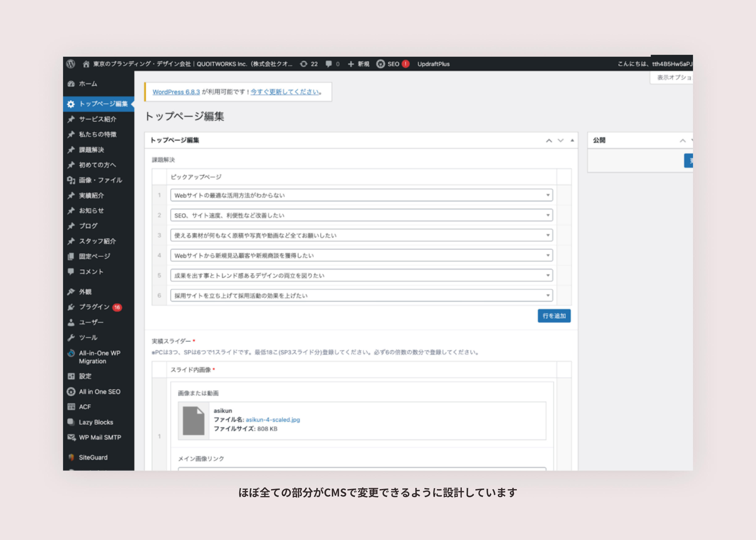Open the SEO menu in admin bar

tap(393, 64)
